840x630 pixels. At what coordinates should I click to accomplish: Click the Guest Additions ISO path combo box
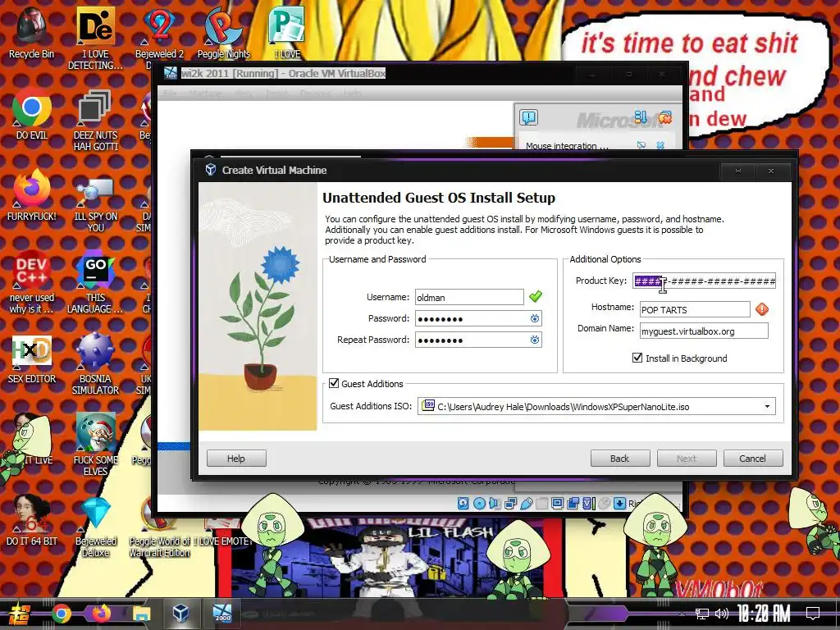[x=596, y=407]
